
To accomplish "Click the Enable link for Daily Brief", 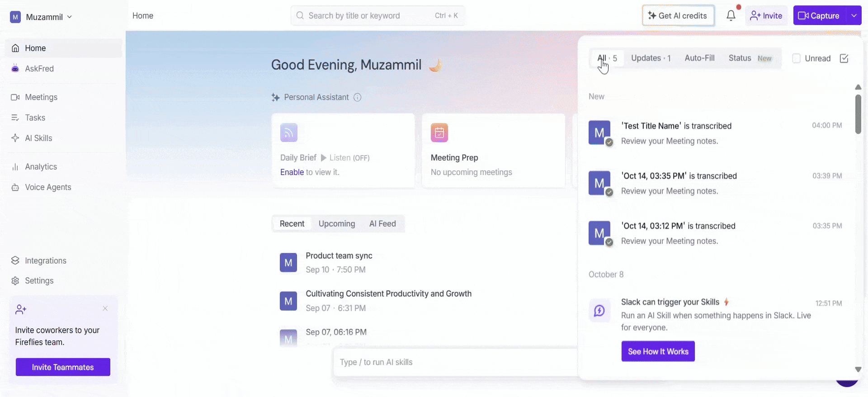I will pyautogui.click(x=292, y=172).
